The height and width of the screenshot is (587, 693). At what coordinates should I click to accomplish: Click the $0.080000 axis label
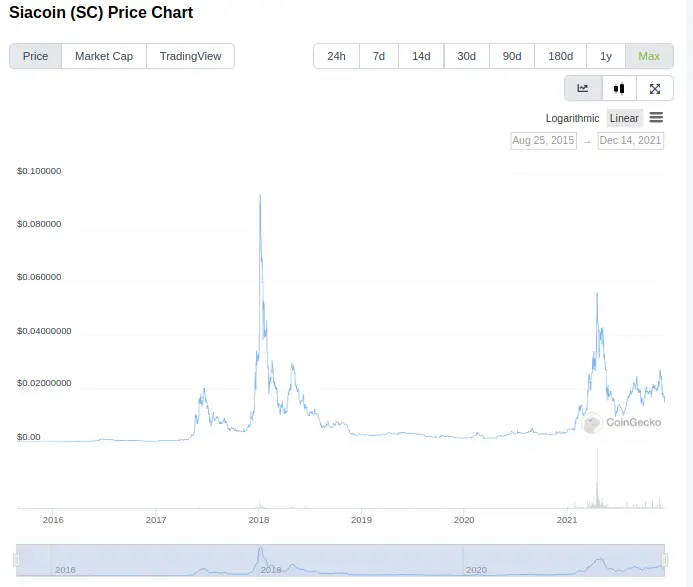39,224
